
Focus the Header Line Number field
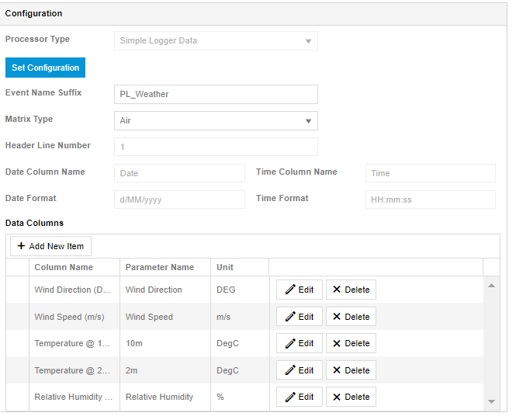[x=216, y=147]
